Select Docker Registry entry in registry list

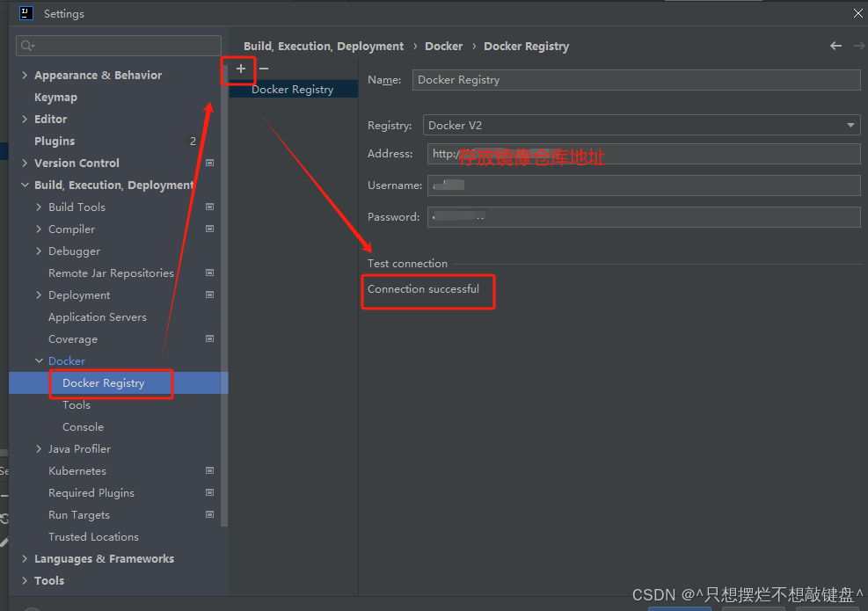click(293, 89)
